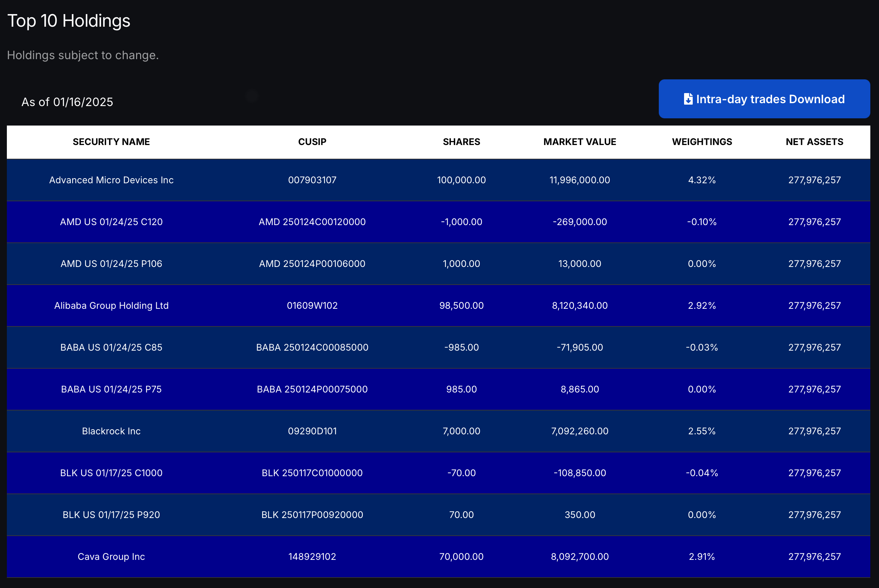Click the Cava Group Inc security name
Image resolution: width=879 pixels, height=588 pixels.
click(111, 557)
